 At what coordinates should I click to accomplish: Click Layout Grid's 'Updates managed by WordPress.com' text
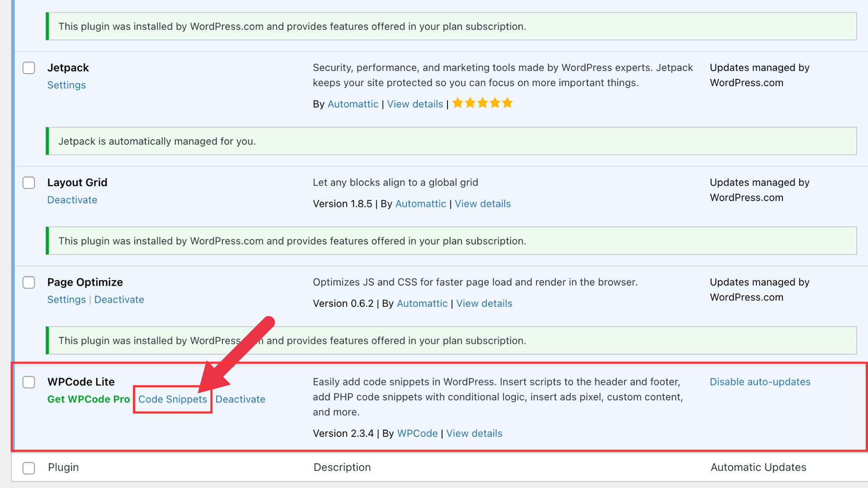(x=759, y=190)
